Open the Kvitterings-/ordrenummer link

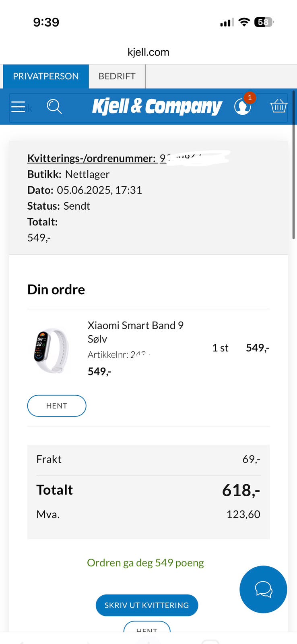[91, 158]
